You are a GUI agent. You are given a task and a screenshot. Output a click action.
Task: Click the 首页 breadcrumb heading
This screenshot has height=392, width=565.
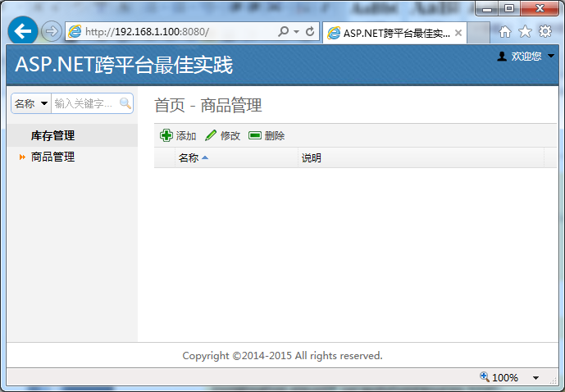[x=170, y=105]
